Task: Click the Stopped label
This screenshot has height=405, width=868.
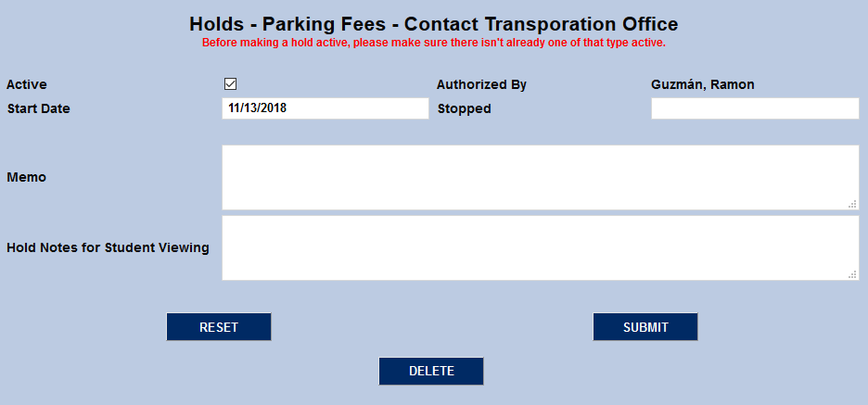Action: pos(464,108)
